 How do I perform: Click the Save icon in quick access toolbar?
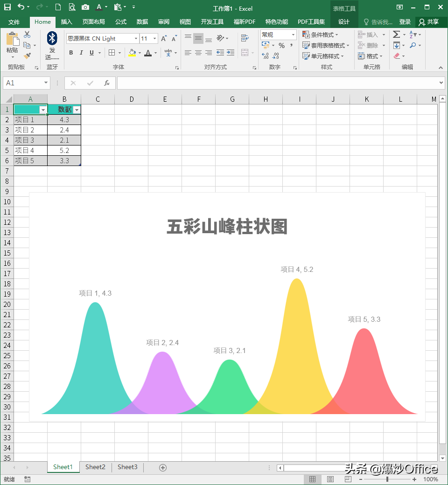click(x=7, y=7)
